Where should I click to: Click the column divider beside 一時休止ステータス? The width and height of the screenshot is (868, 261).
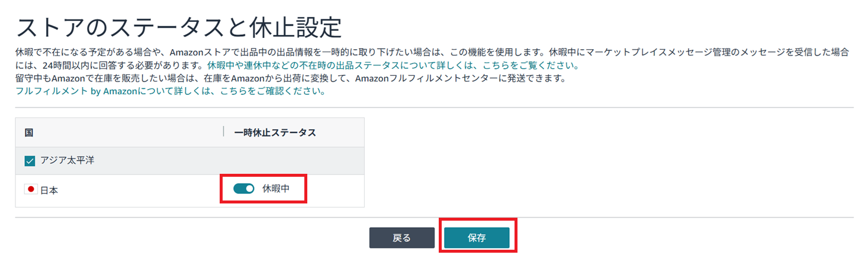tap(223, 132)
